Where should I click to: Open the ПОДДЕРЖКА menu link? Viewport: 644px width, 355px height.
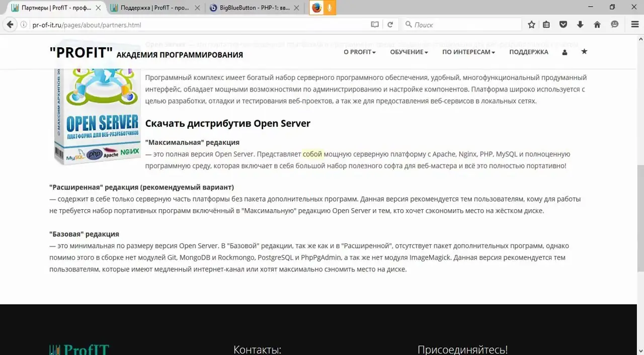[x=528, y=52]
